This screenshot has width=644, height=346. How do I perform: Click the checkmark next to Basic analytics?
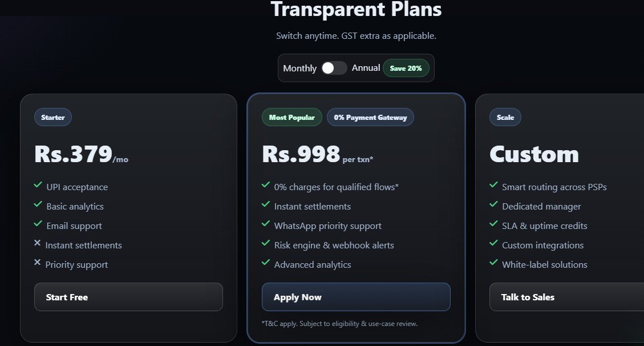[x=38, y=204]
